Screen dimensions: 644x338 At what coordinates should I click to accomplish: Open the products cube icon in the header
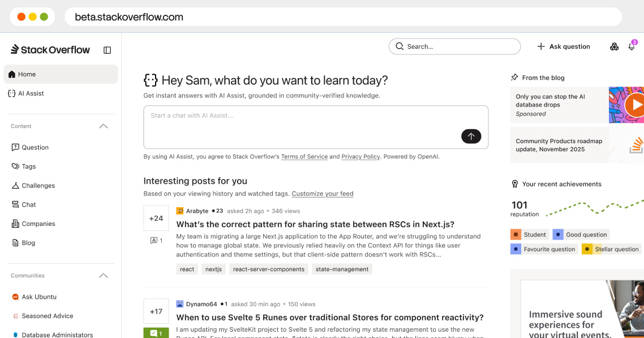coord(615,46)
